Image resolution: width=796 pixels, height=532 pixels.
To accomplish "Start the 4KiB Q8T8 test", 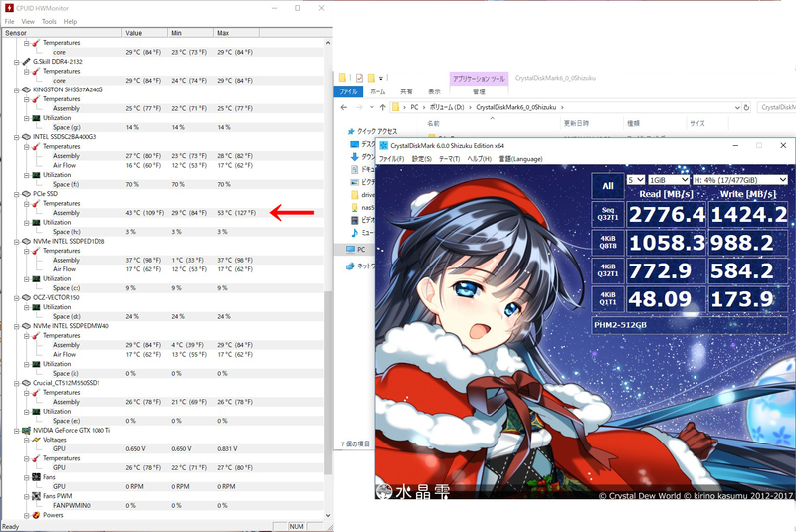I will 608,242.
